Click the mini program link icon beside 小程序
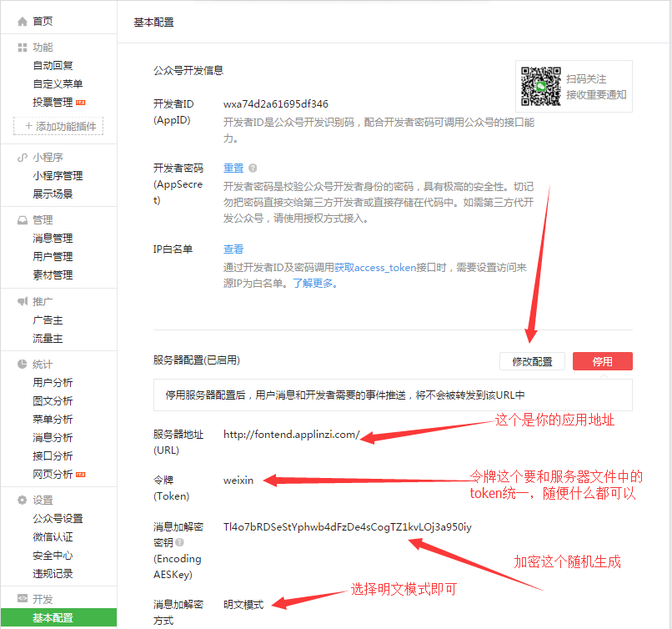 click(23, 158)
